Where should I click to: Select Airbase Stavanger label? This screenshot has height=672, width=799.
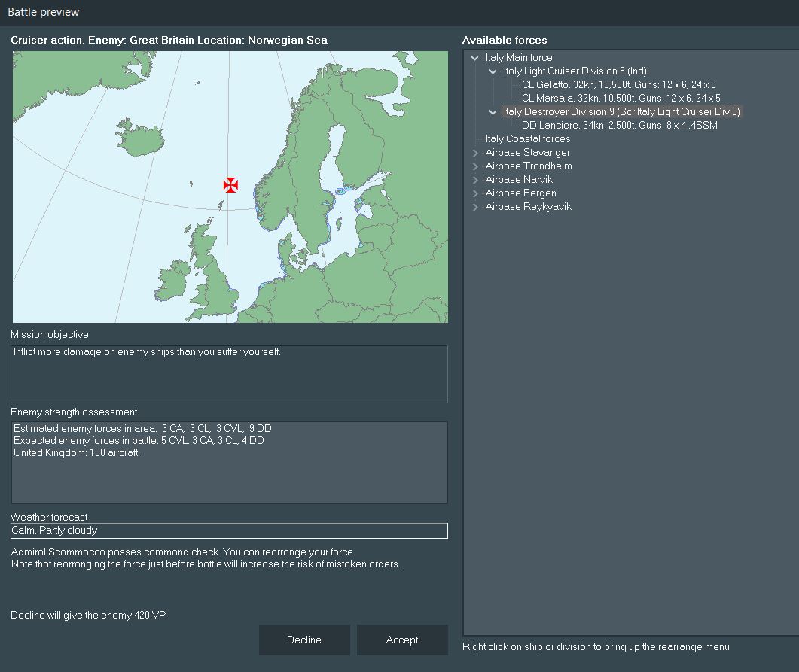(527, 152)
